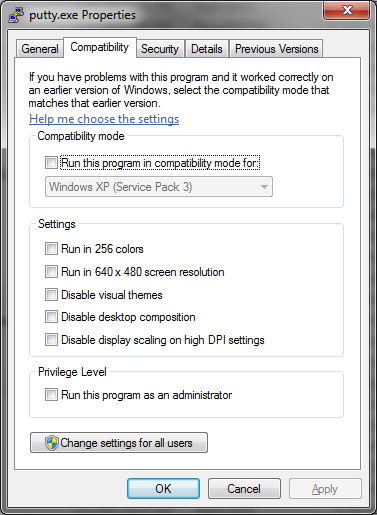Toggle Run in 640 x 480 screen resolution

click(51, 272)
